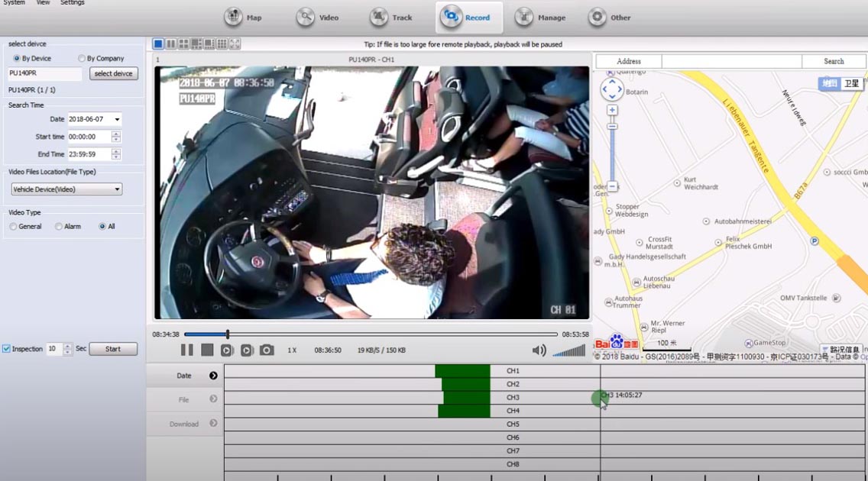
Task: Click the CH3 green recording block
Action: click(x=467, y=398)
